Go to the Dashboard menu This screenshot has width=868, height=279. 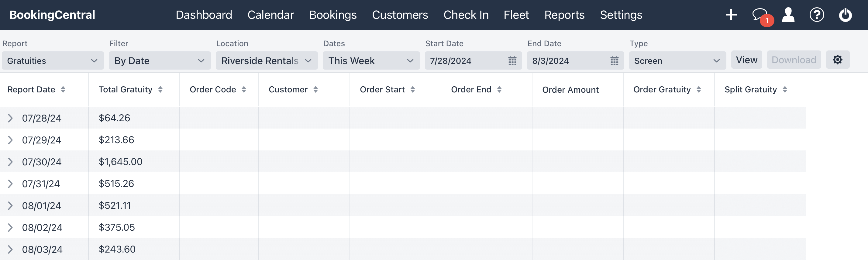[x=204, y=15]
